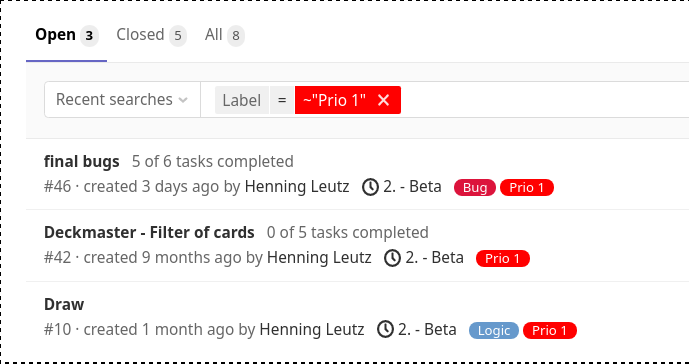Select the Open issues tab
This screenshot has width=689, height=364.
point(66,35)
